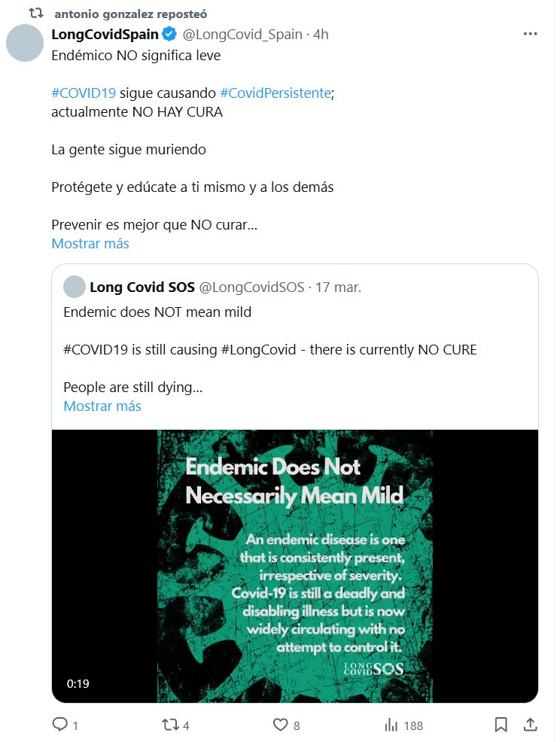This screenshot has width=560, height=742.
Task: Click the reply speech bubble icon
Action: (60, 725)
